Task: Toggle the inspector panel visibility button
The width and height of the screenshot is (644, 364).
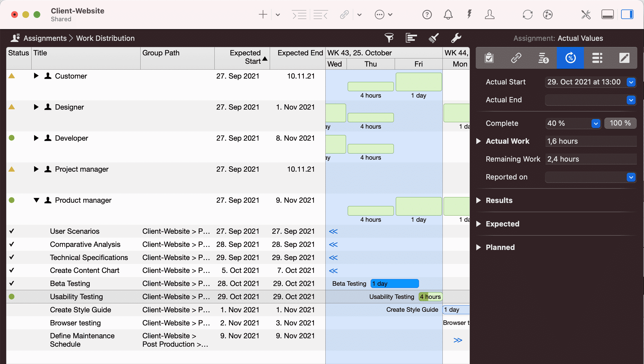Action: tap(627, 14)
